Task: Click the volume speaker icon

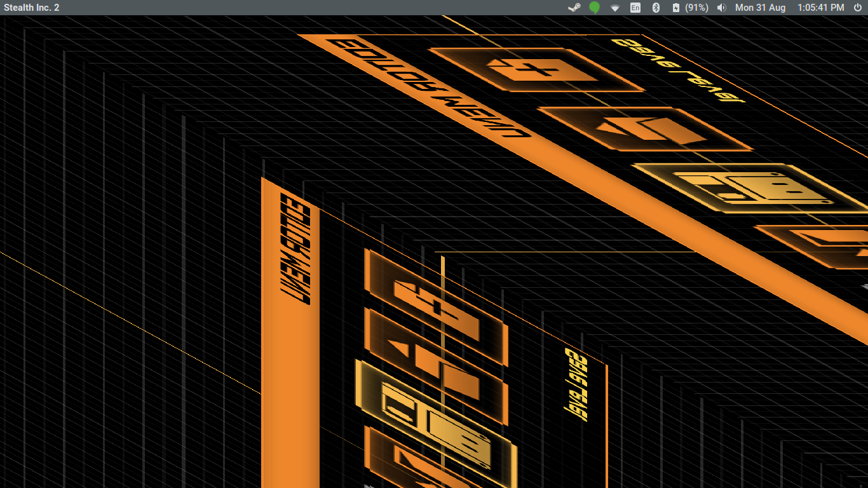Action: (x=721, y=8)
